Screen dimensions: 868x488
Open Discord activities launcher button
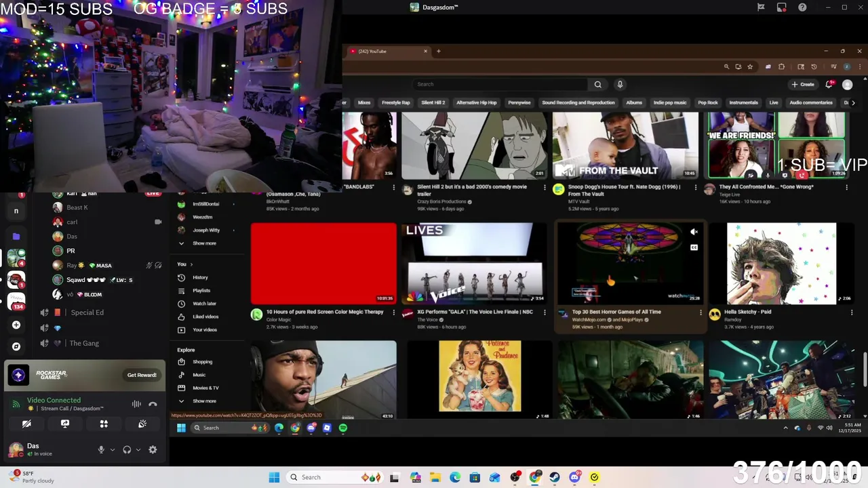coord(104,424)
